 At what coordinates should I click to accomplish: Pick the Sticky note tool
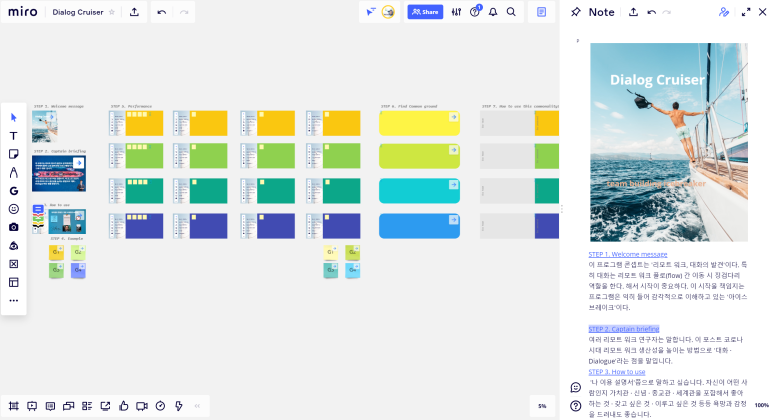tap(14, 154)
